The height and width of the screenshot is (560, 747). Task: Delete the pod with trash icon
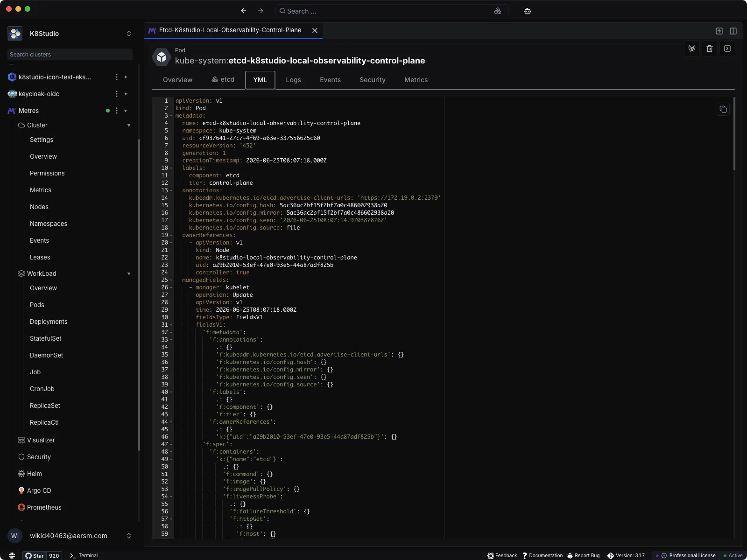[710, 49]
